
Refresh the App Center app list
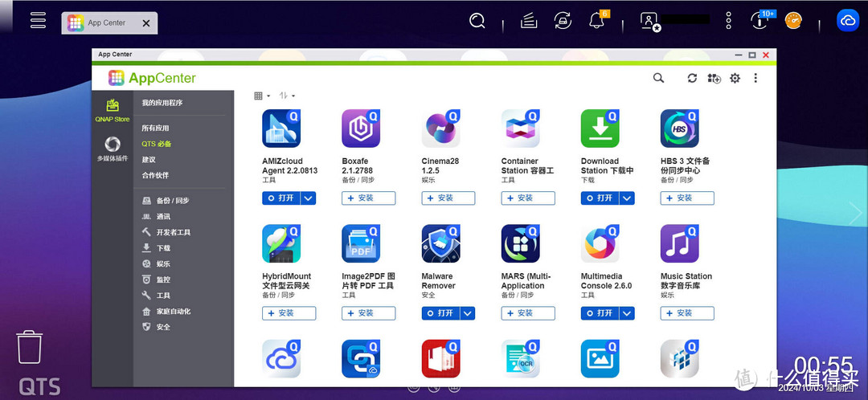[x=692, y=78]
